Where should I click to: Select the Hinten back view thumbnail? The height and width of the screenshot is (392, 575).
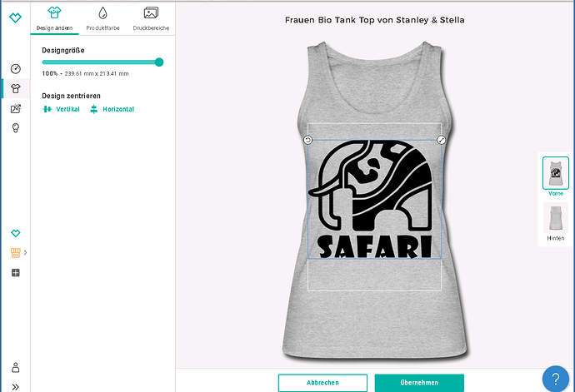coord(556,222)
